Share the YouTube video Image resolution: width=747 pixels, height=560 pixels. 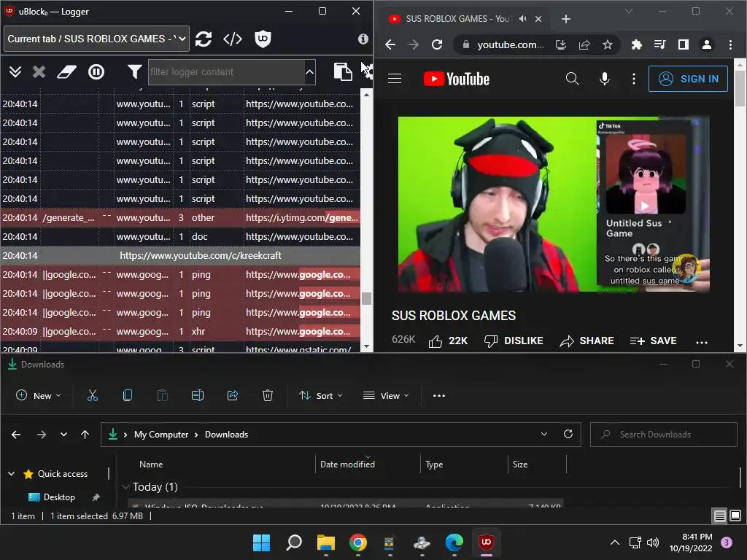click(587, 341)
